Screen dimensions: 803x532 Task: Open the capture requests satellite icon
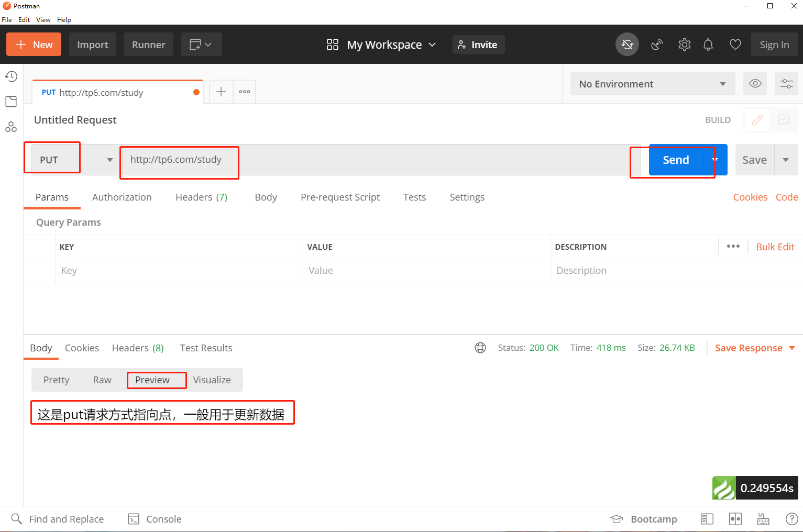(x=657, y=45)
